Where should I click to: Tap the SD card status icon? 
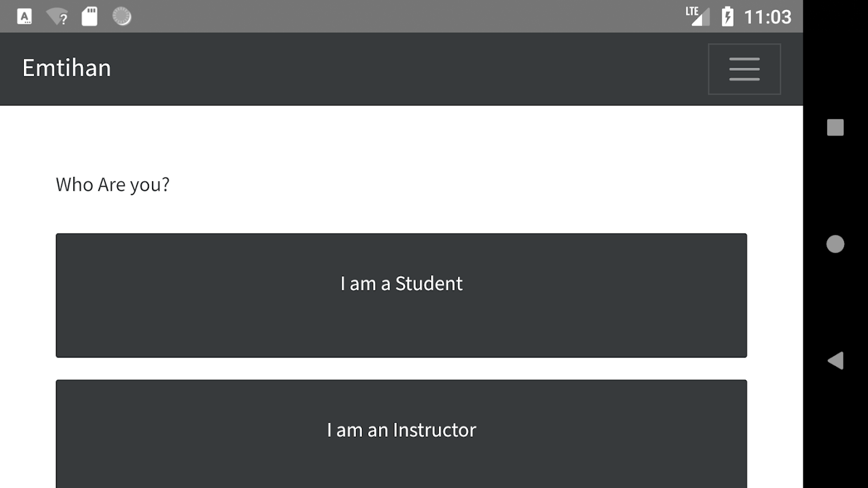click(90, 16)
